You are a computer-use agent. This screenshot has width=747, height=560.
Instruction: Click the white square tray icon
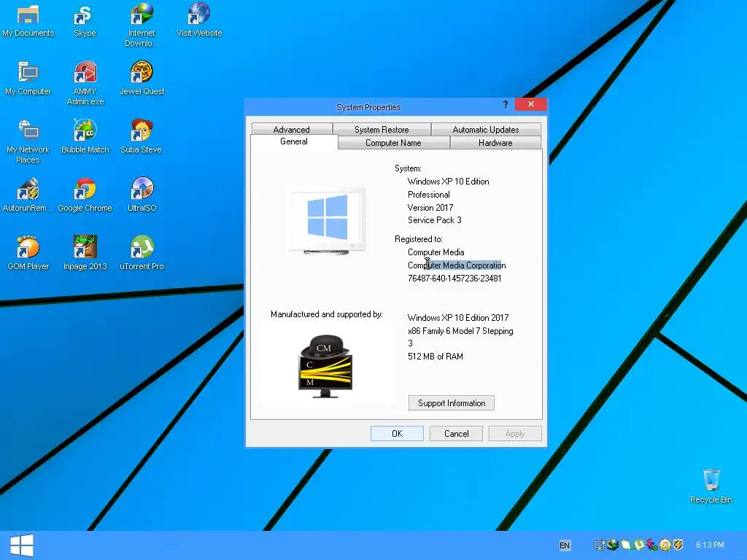[x=626, y=545]
